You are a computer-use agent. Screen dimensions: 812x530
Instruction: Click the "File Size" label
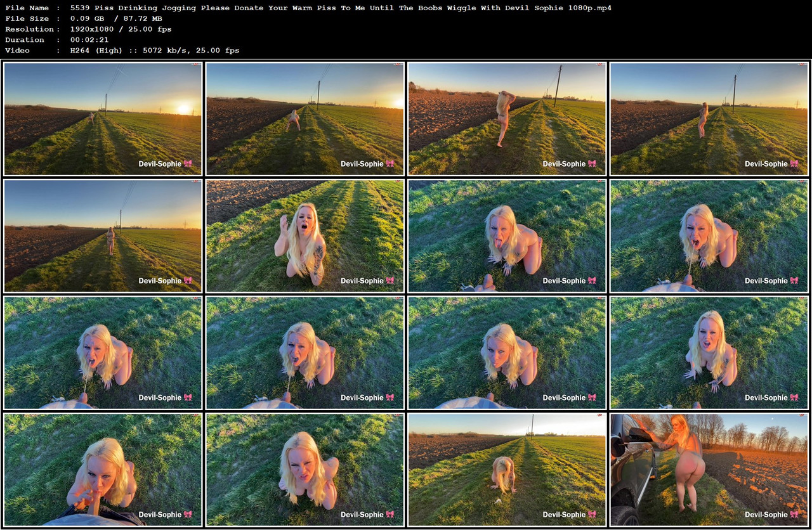[x=27, y=18]
